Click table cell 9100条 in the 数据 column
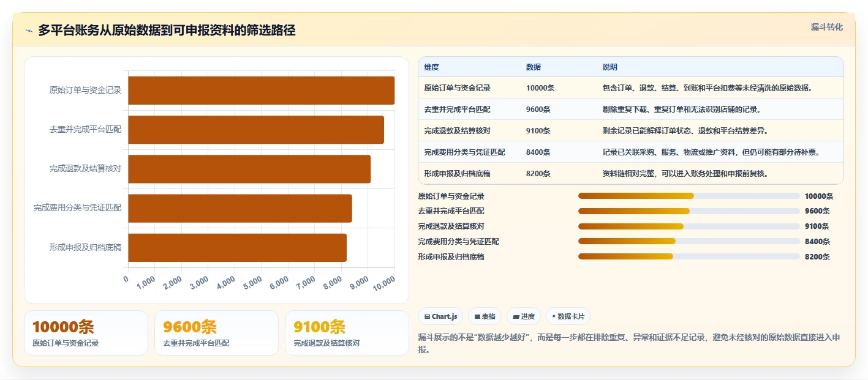The image size is (868, 380). click(538, 131)
